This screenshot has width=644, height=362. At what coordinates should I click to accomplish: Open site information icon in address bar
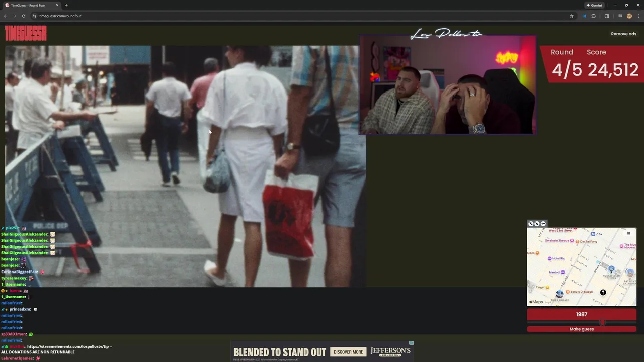[34, 16]
